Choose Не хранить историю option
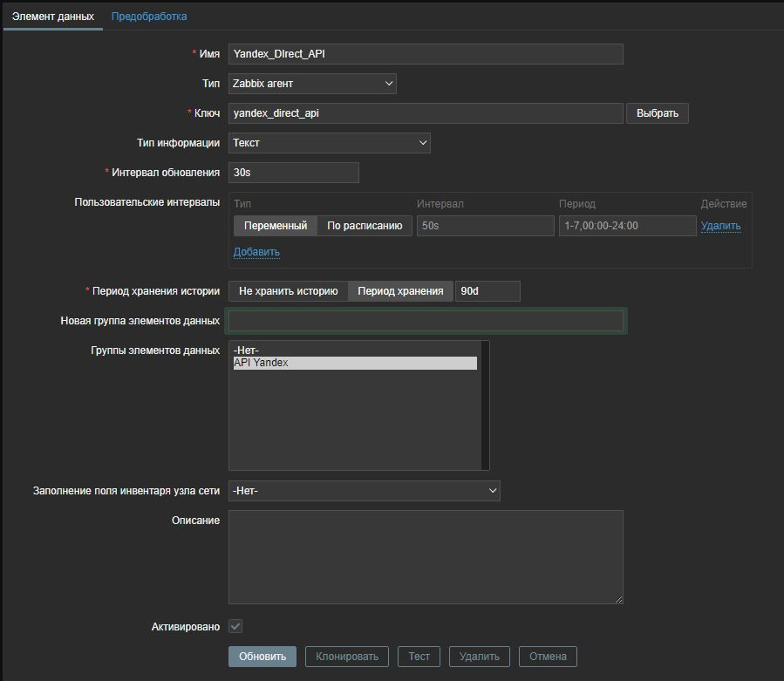 pos(288,291)
